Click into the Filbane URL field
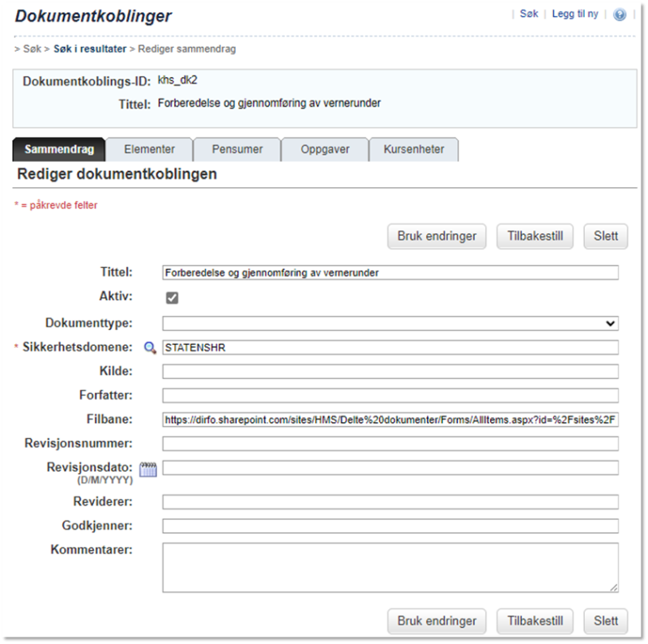The height and width of the screenshot is (644, 648). tap(390, 420)
